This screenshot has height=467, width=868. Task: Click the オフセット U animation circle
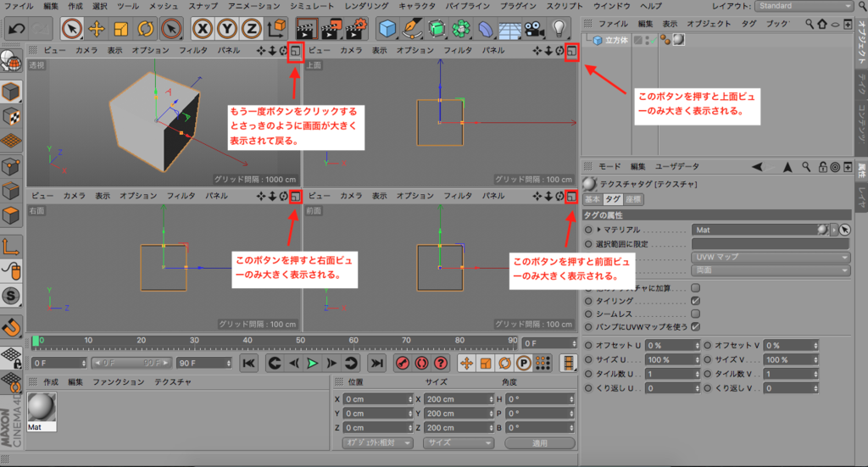point(588,345)
